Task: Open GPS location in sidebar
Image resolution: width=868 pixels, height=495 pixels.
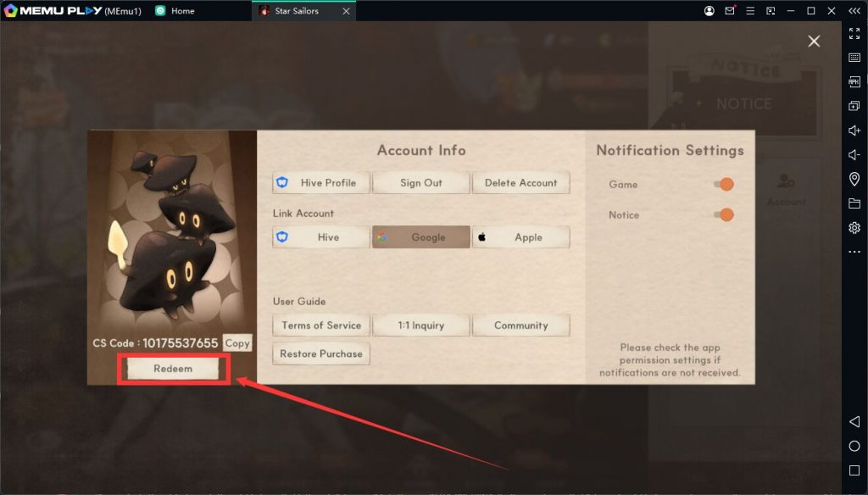Action: tap(854, 179)
